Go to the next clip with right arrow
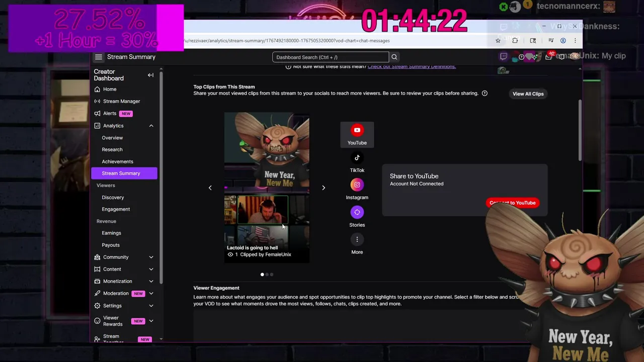644x362 pixels. pyautogui.click(x=324, y=188)
